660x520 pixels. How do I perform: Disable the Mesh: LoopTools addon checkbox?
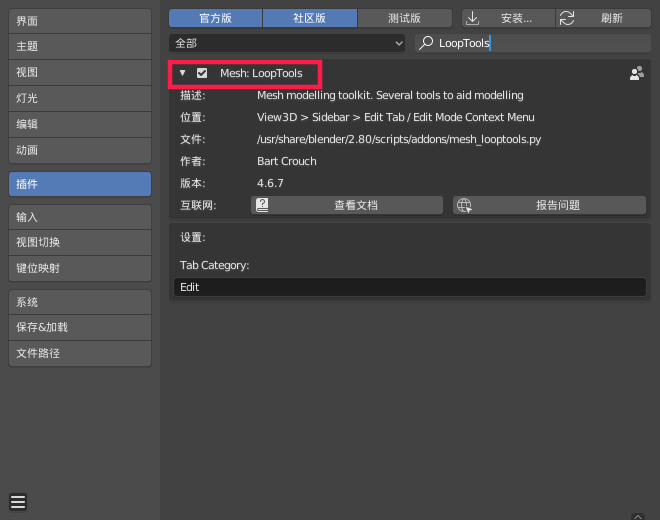tap(202, 73)
